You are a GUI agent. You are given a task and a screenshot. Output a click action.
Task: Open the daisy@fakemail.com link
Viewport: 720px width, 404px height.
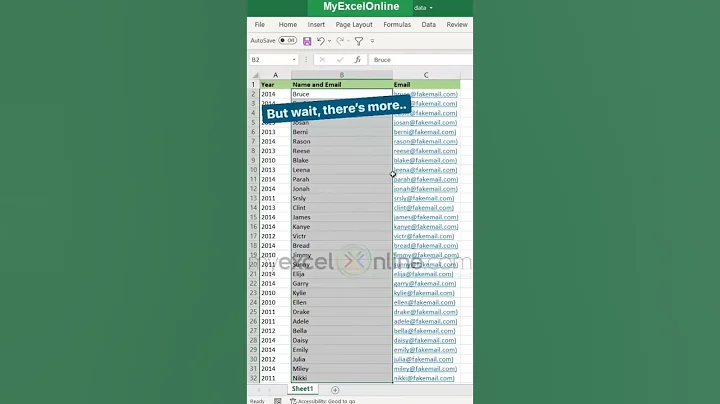(x=425, y=340)
